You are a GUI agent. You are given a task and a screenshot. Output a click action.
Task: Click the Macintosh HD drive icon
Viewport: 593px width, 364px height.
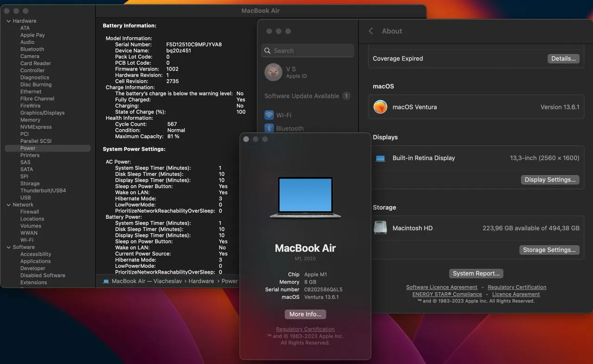pos(380,228)
